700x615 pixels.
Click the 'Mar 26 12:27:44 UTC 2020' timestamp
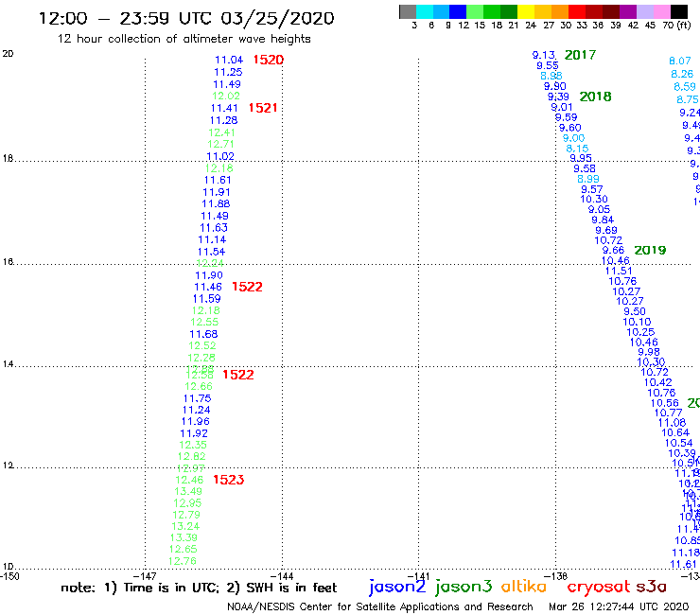[619, 607]
